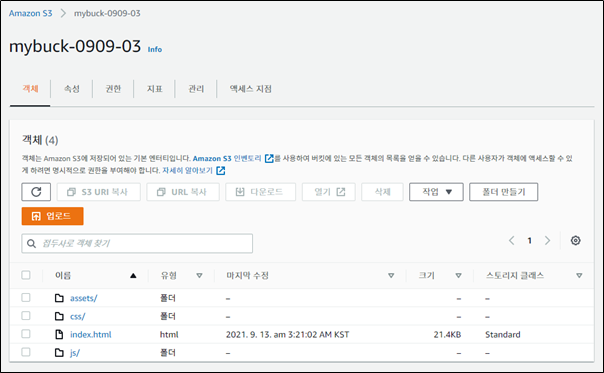This screenshot has width=604, height=373.
Task: Sort by 이름 column ascending arrow
Action: point(133,276)
